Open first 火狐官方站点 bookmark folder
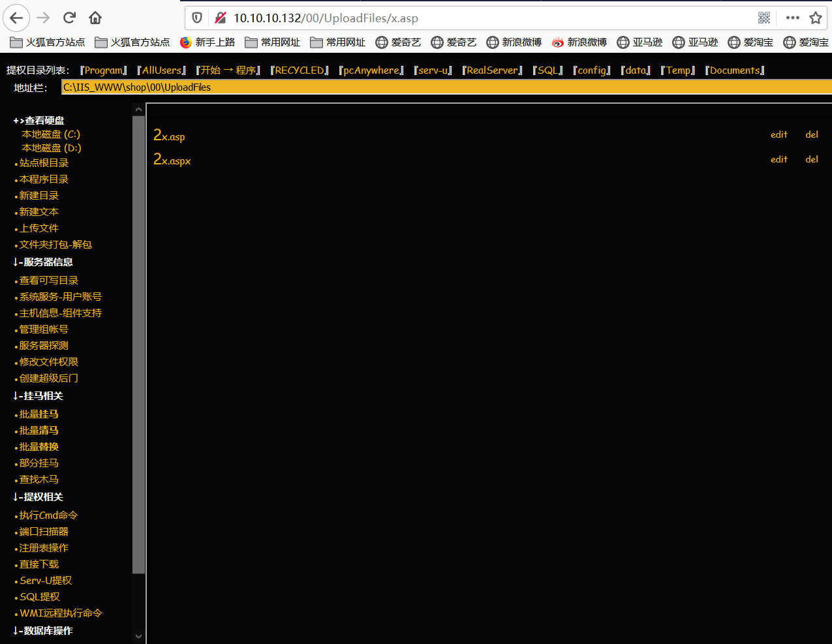This screenshot has width=832, height=644. tap(48, 42)
